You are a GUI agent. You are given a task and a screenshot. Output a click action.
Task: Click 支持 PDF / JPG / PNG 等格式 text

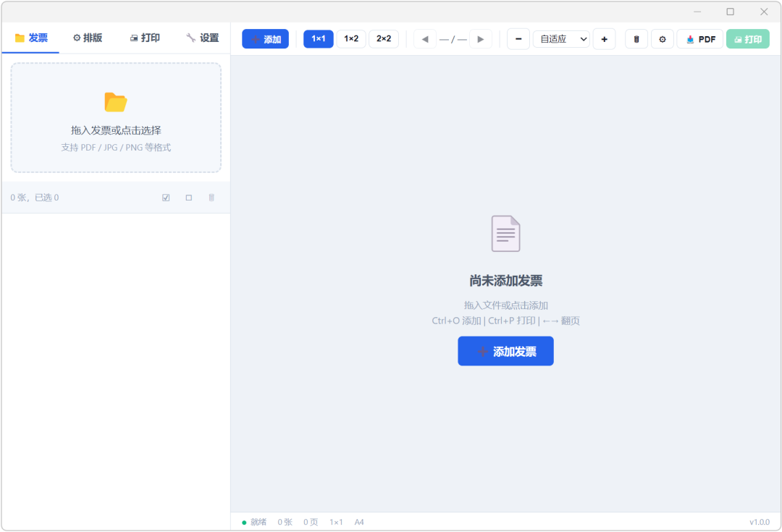pos(116,147)
